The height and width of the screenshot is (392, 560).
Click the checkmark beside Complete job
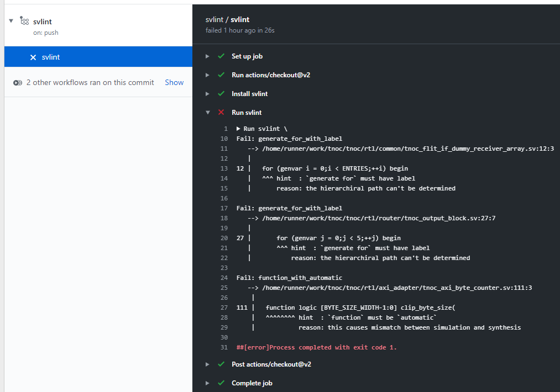pos(221,383)
